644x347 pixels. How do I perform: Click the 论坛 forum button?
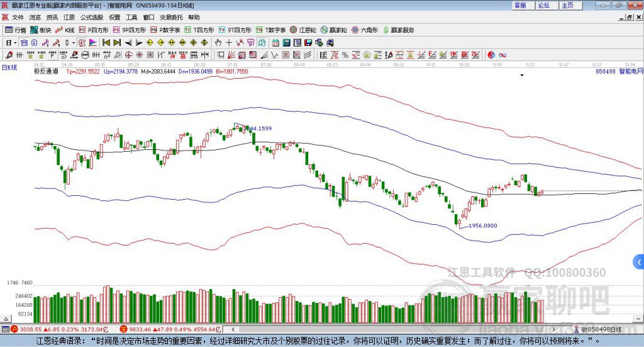coord(547,5)
